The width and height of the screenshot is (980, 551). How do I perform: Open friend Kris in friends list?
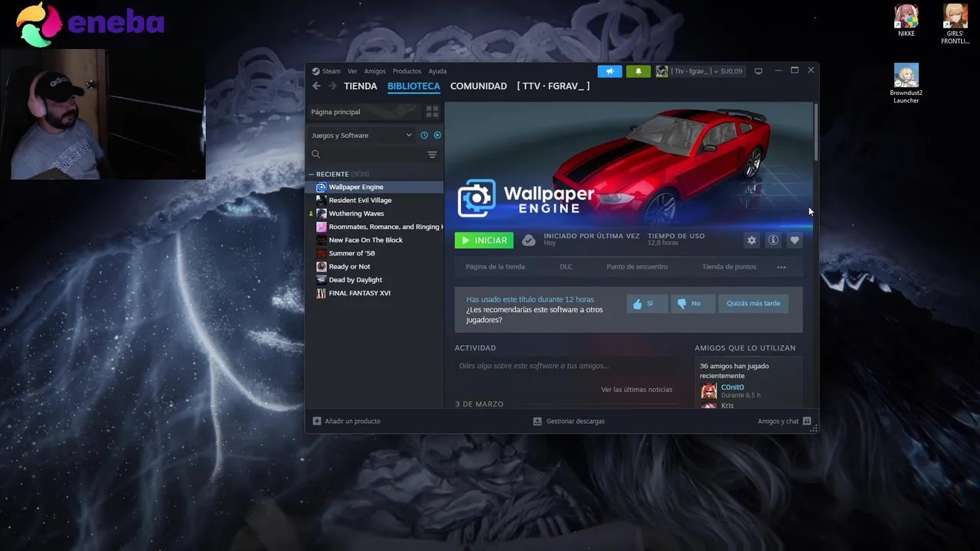(x=727, y=406)
